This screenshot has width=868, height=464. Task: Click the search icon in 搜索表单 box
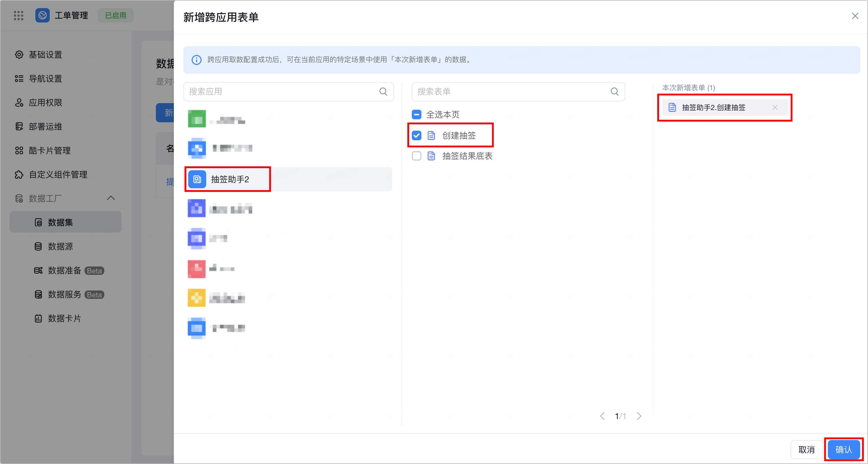click(615, 92)
